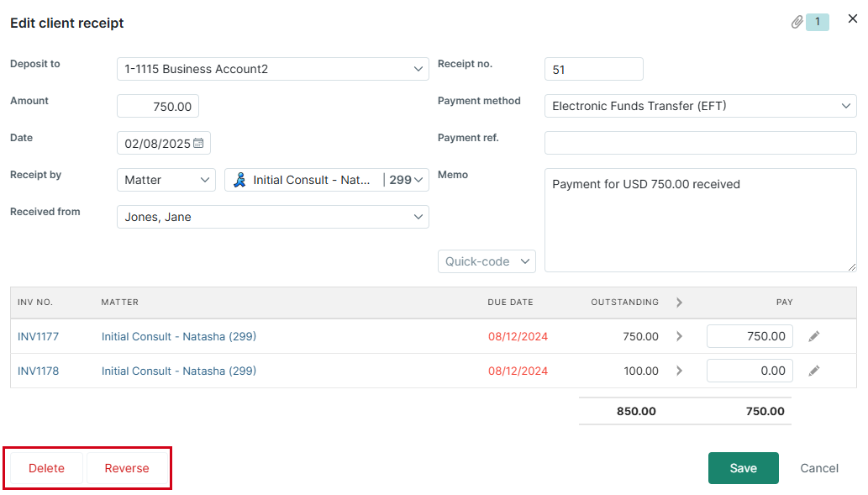Click the green Save button
This screenshot has width=868, height=495.
click(744, 468)
